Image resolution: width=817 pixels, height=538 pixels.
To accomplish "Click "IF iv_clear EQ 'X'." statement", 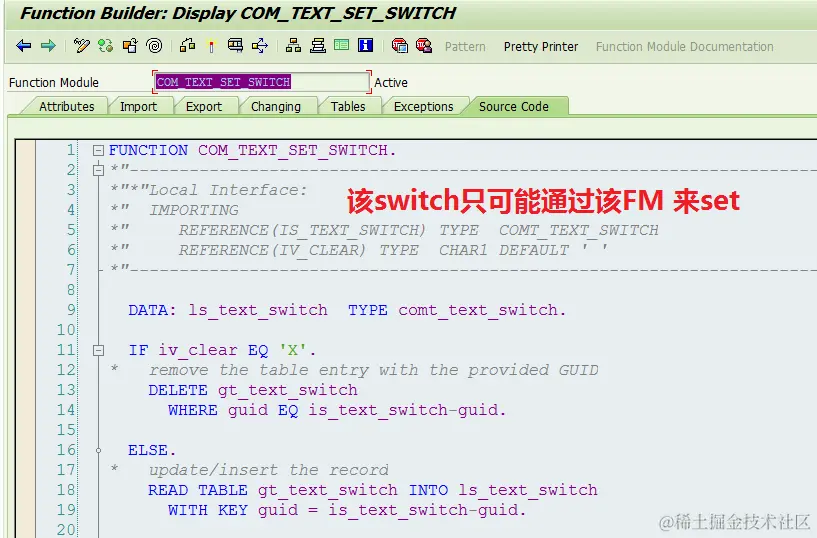I will click(x=222, y=350).
